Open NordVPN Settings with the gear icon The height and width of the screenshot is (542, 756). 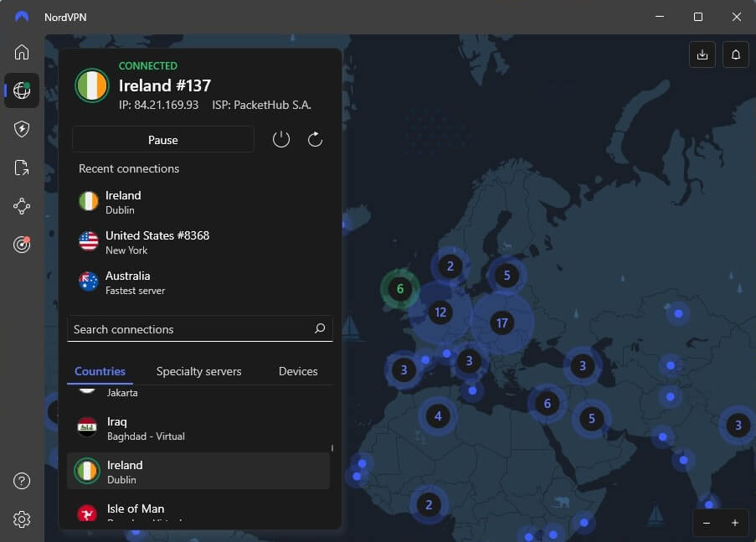pos(21,519)
